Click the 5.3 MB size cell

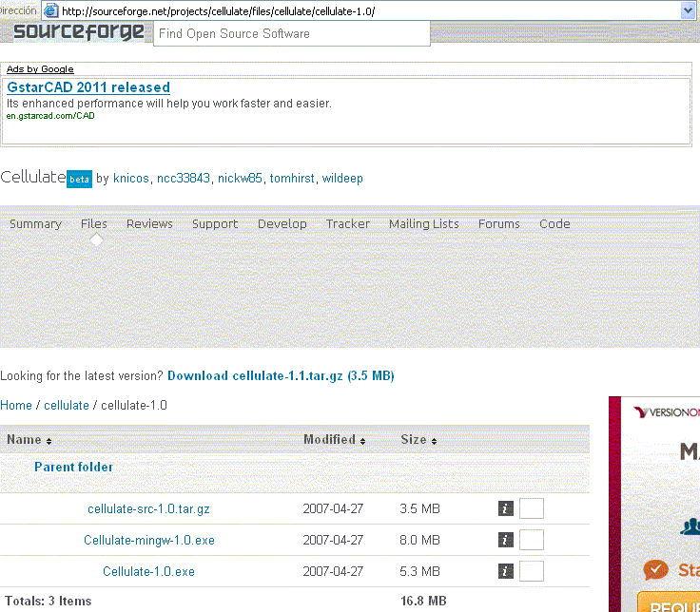pyautogui.click(x=419, y=571)
